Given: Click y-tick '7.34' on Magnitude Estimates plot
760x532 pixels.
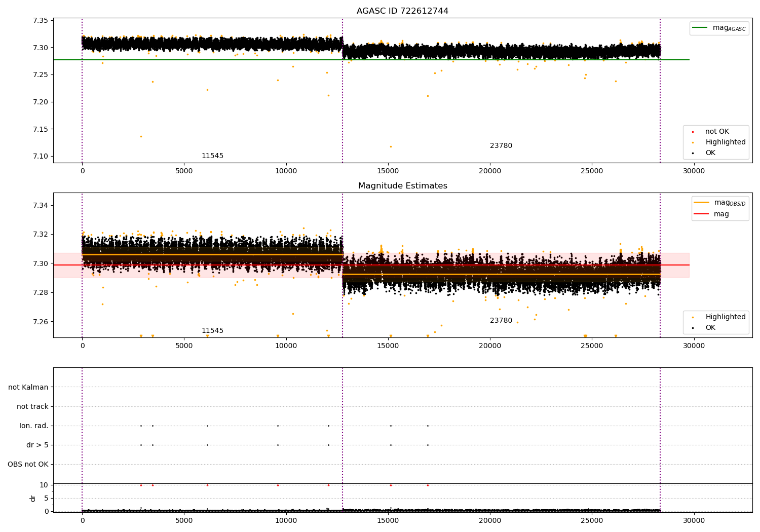Looking at the screenshot, I should 41,205.
